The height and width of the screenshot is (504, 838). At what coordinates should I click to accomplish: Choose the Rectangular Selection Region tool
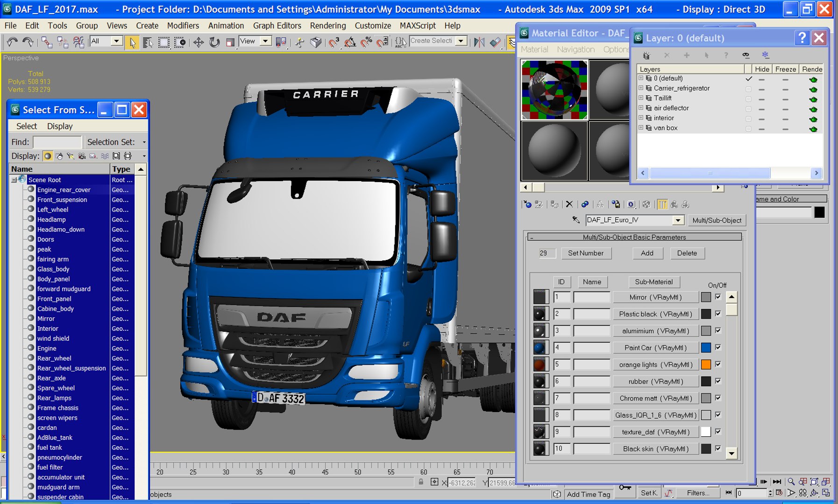(164, 42)
